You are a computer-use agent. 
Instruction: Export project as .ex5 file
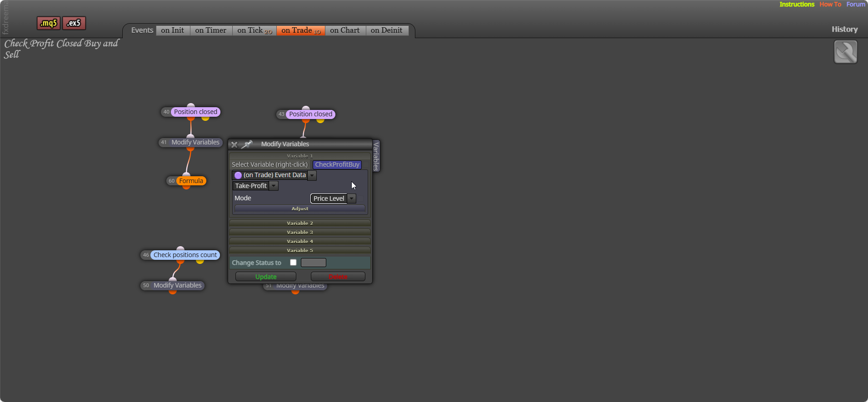coord(74,23)
